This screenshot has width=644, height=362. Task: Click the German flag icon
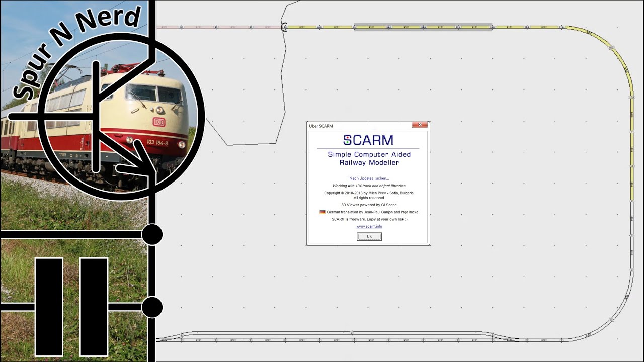tap(323, 212)
